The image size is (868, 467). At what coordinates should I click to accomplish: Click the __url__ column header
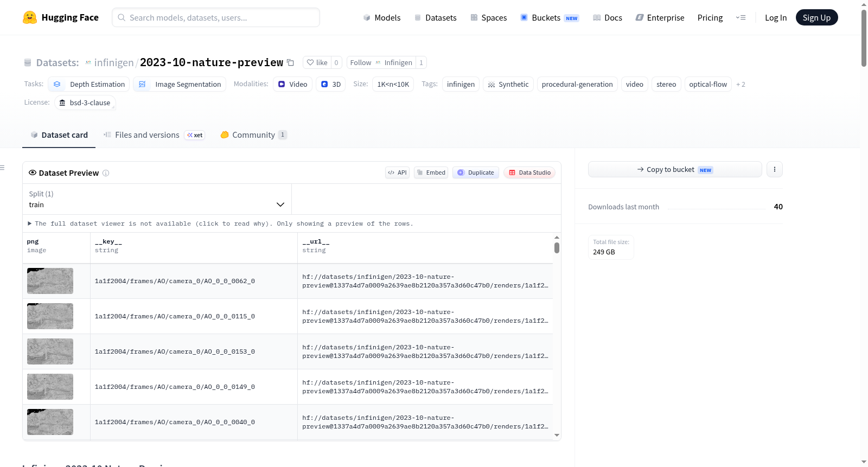[425, 248]
